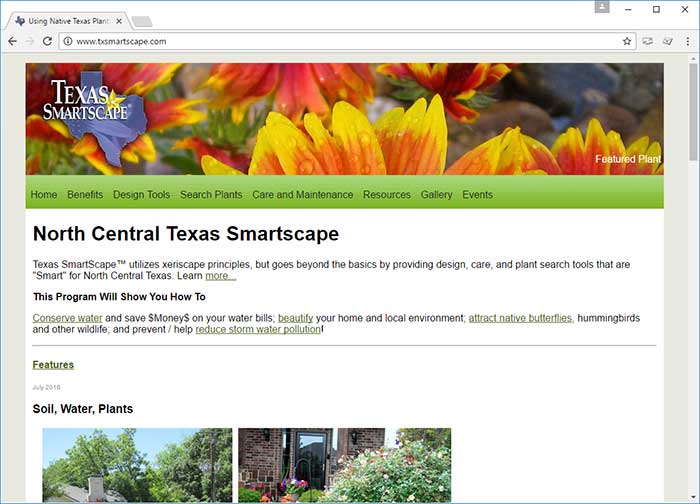The image size is (700, 504).
Task: Click the first extension icon beside the star
Action: [647, 41]
